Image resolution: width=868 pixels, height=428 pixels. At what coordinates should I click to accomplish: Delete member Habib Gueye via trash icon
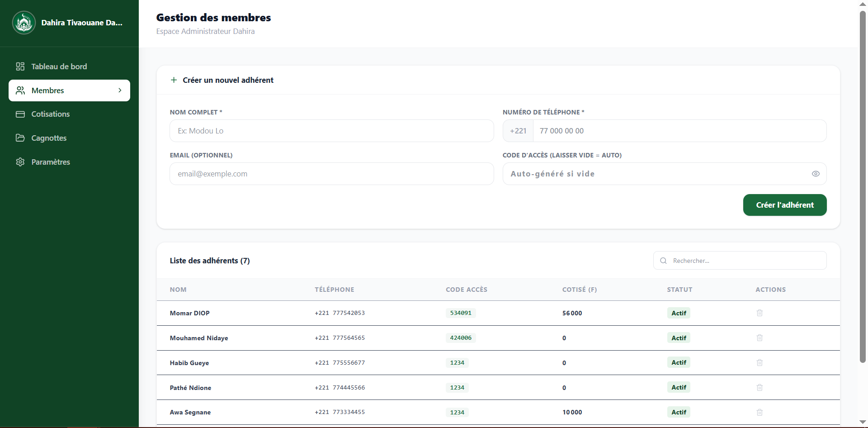click(759, 362)
